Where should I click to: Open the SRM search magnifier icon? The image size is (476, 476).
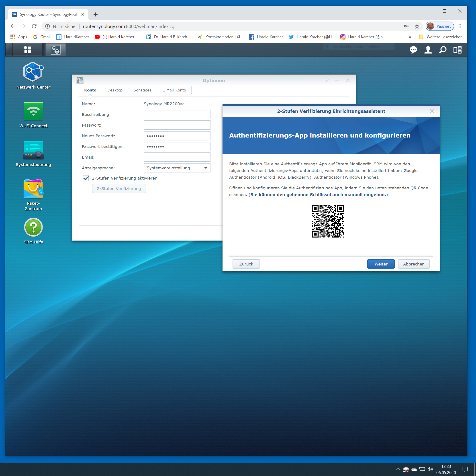[443, 50]
